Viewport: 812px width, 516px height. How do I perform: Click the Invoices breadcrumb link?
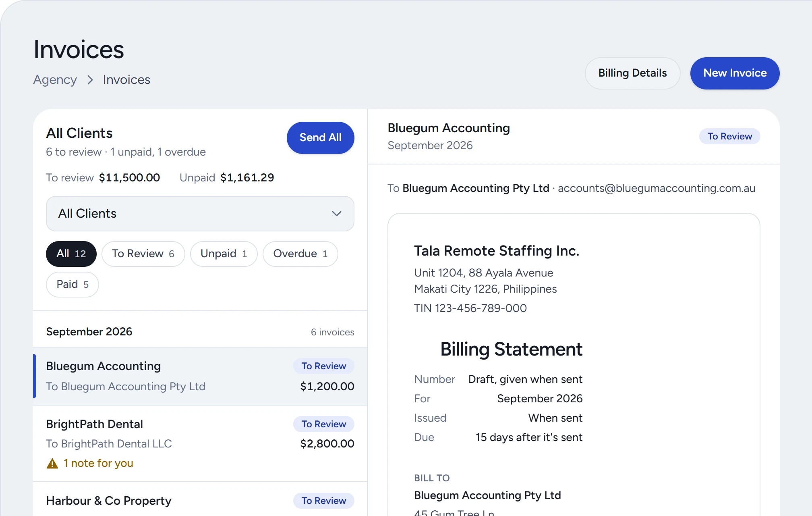pos(126,80)
